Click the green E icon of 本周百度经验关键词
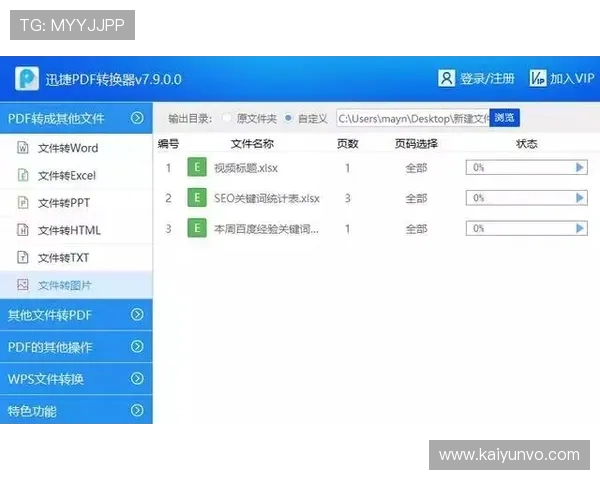The height and width of the screenshot is (480, 600). click(197, 228)
